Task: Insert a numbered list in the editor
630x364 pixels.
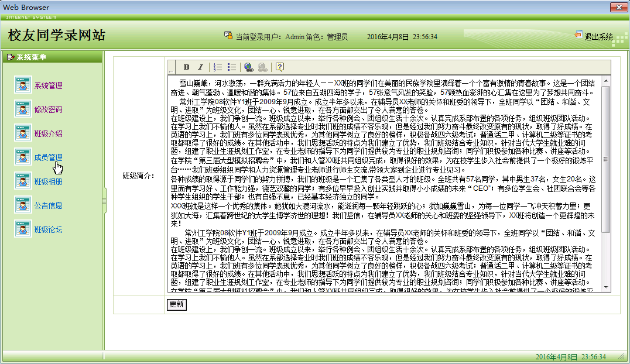Action: coord(218,67)
